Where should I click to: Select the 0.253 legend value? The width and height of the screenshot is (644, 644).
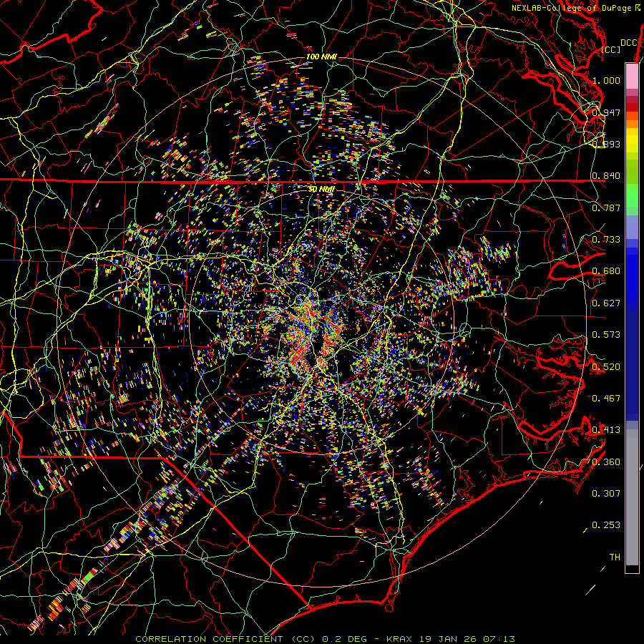[x=606, y=525]
